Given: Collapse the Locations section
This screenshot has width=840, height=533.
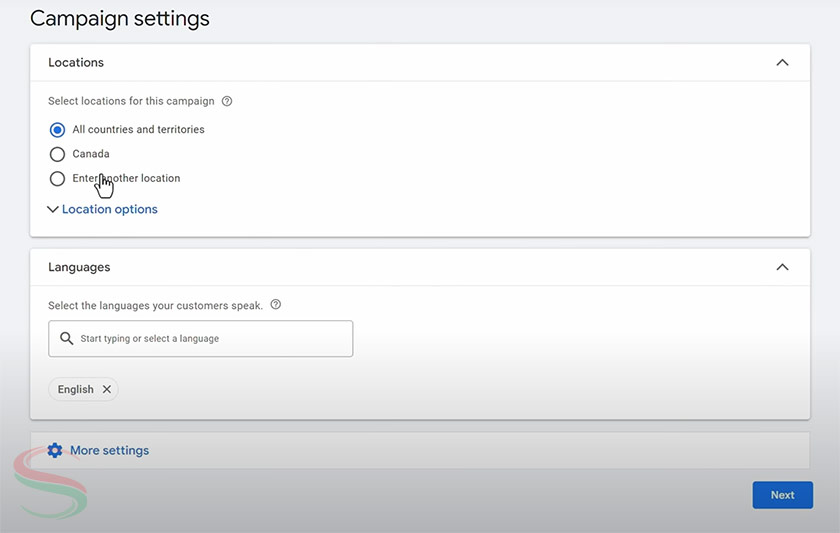Looking at the screenshot, I should tap(782, 63).
